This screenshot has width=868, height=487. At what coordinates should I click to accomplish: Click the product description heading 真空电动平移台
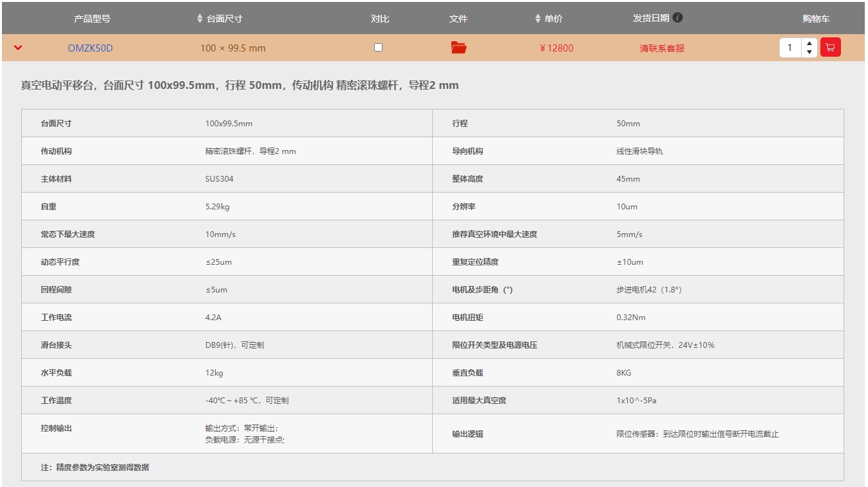[x=240, y=86]
